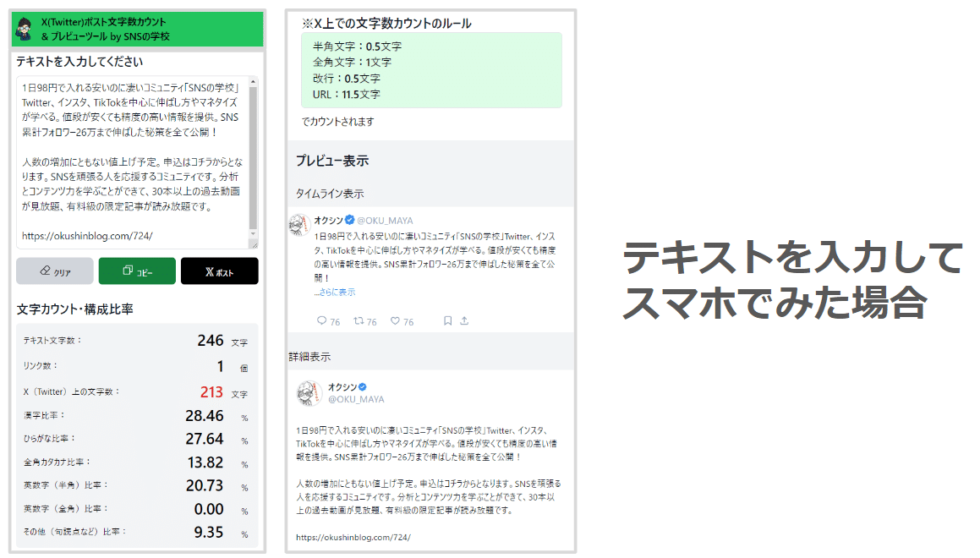The image size is (980, 558).
Task: Click the 全角カタカナ比率 value 13.82
Action: coord(205,462)
